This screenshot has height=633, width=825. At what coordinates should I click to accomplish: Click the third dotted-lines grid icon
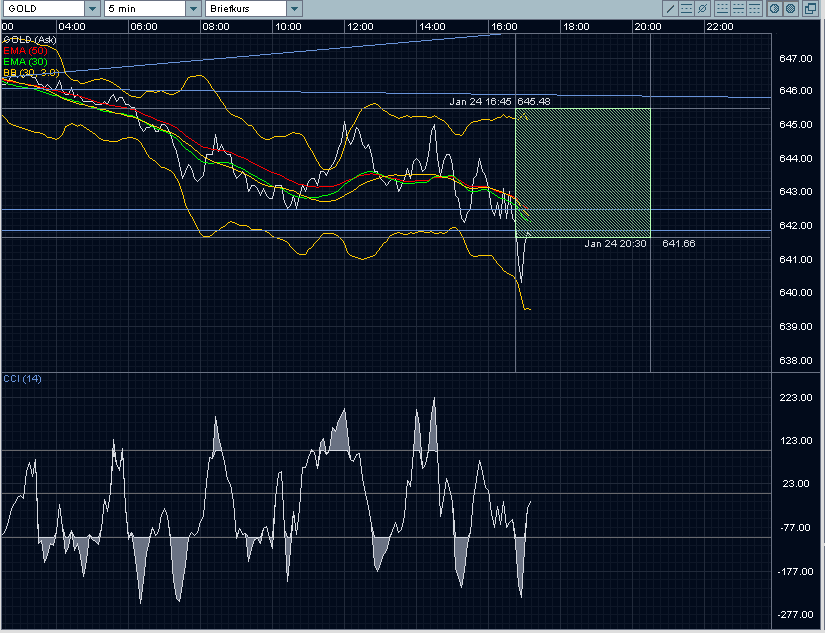[756, 8]
